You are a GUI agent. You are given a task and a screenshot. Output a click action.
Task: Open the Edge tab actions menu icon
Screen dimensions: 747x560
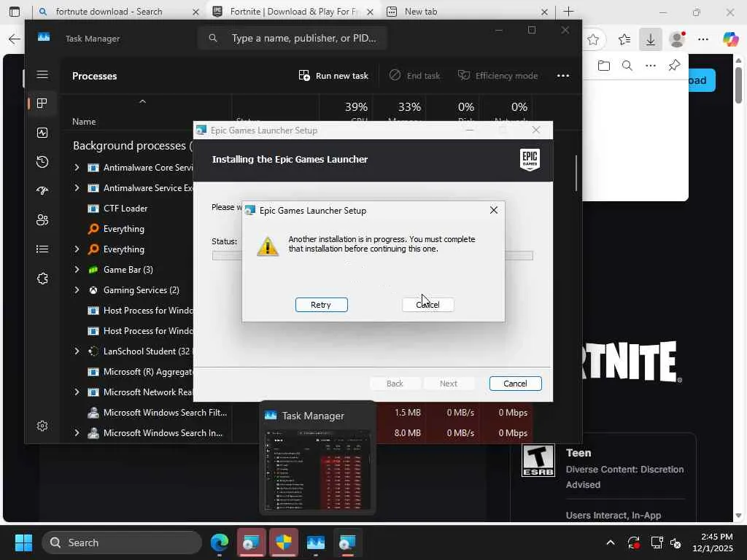15,12
